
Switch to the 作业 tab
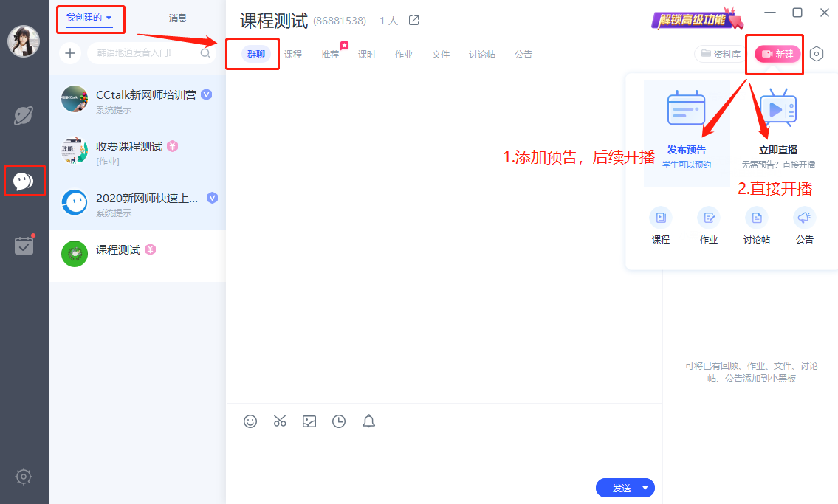[x=404, y=55]
